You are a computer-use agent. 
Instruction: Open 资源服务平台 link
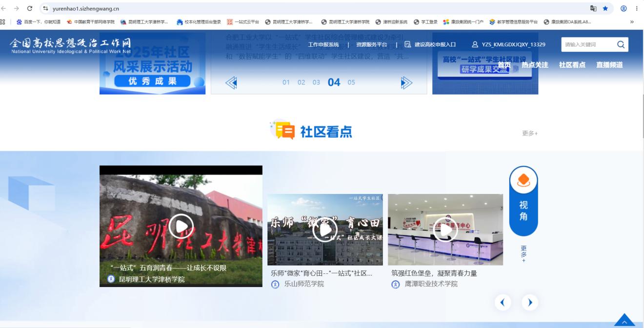point(372,44)
